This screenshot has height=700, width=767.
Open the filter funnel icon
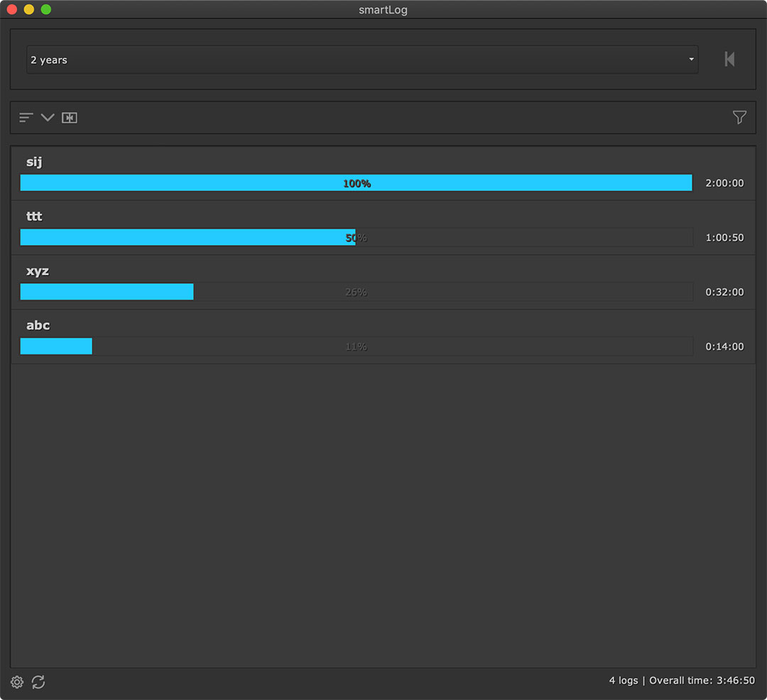pos(739,118)
